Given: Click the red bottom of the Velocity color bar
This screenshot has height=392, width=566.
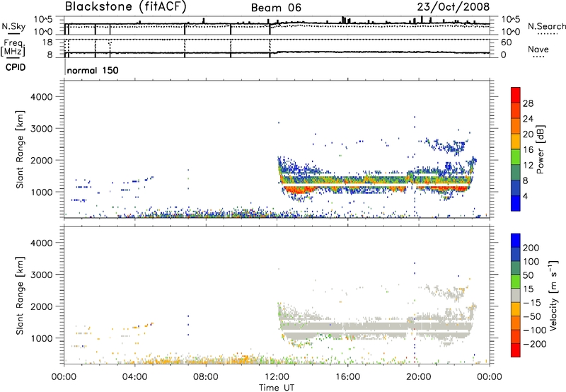Looking at the screenshot, I should click(x=516, y=350).
